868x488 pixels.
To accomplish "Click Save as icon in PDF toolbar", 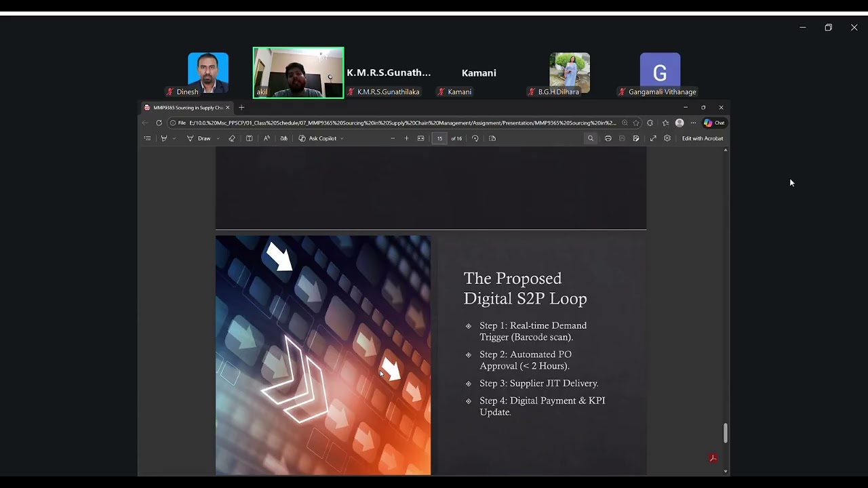I will (636, 138).
